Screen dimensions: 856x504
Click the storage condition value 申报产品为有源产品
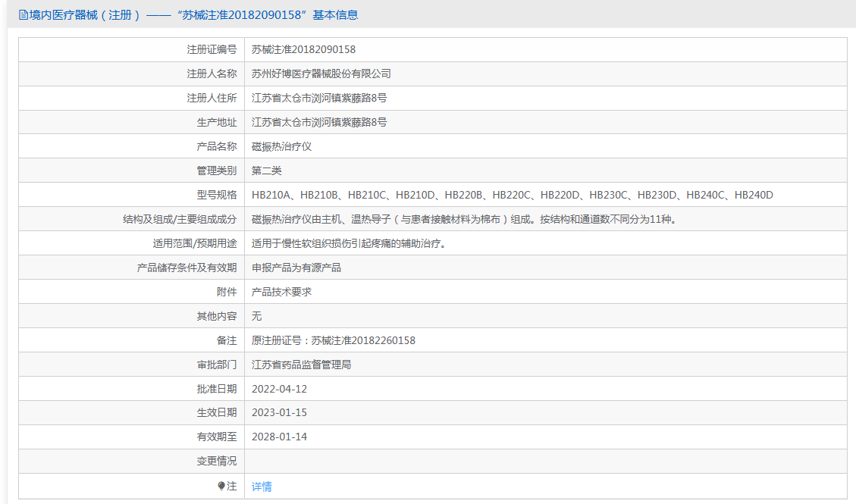[x=296, y=268]
